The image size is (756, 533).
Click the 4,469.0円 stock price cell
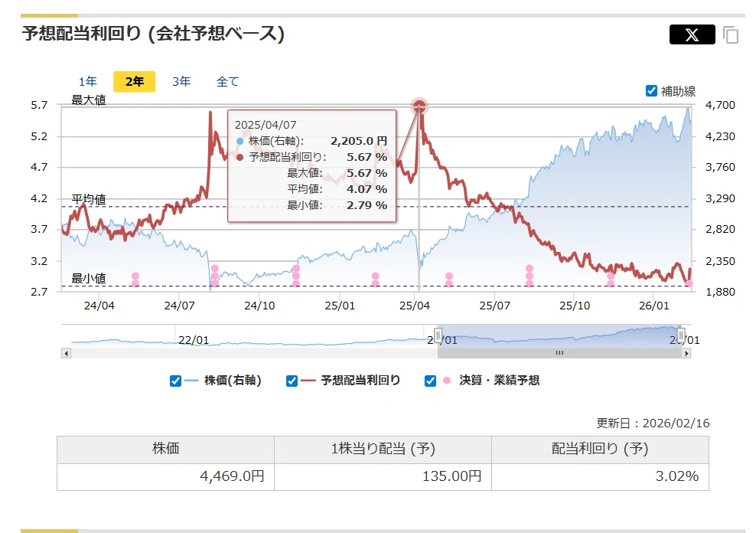point(166,476)
